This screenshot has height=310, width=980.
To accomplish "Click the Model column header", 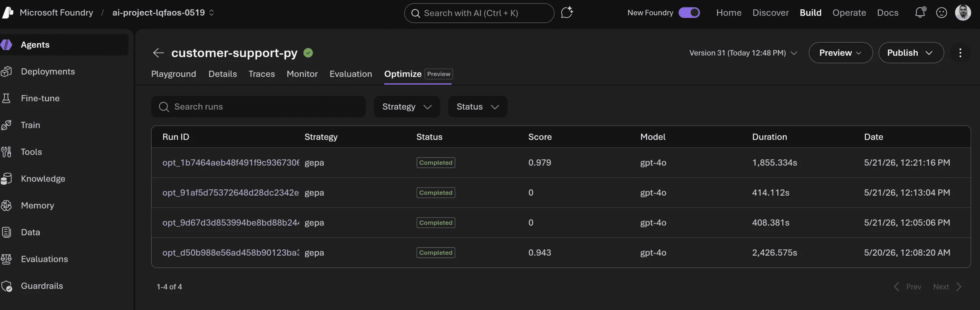I will pos(653,137).
